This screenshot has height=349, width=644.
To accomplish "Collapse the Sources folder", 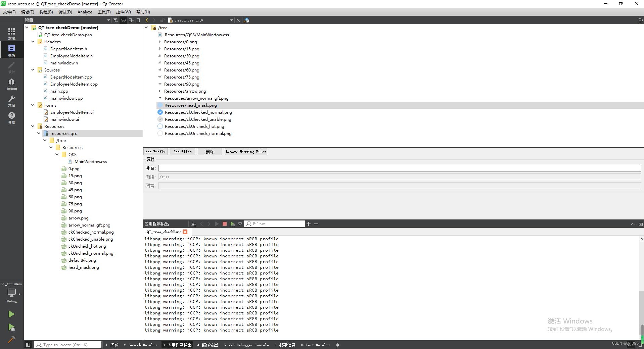I will click(33, 70).
